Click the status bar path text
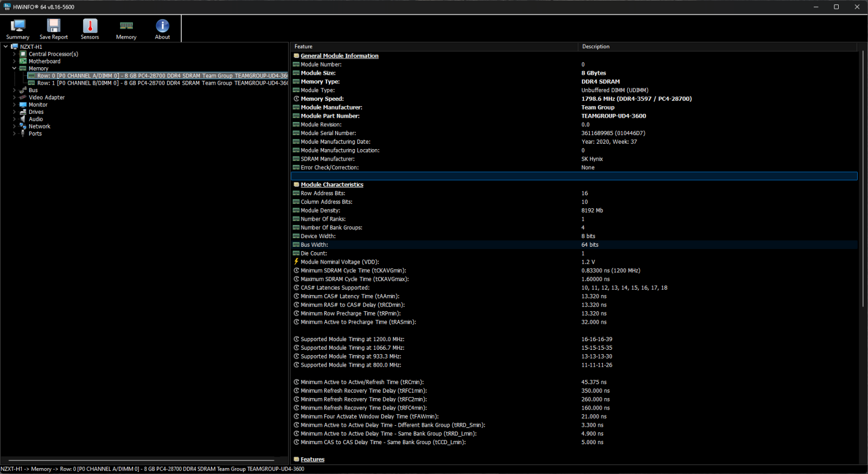Viewport: 868px width, 474px height. click(152, 469)
